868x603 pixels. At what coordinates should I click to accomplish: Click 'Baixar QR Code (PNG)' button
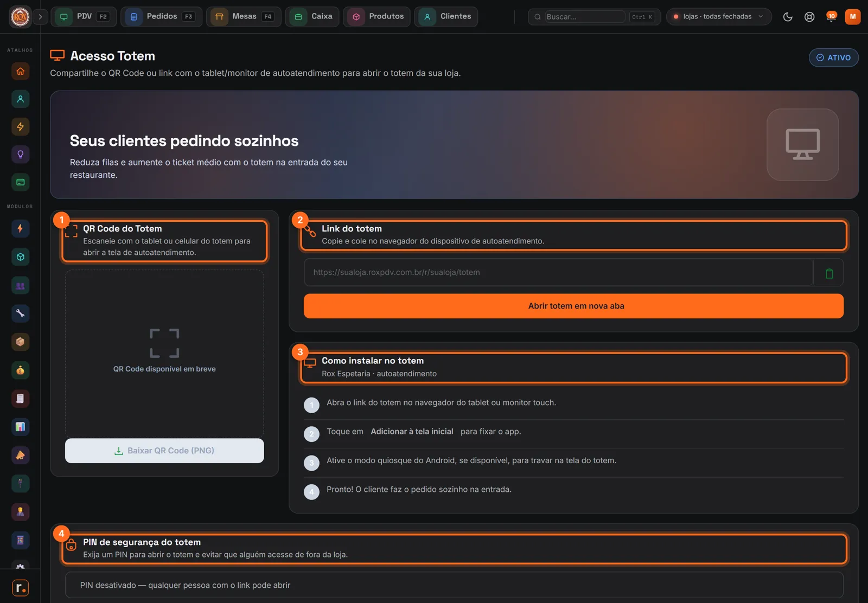(x=164, y=451)
